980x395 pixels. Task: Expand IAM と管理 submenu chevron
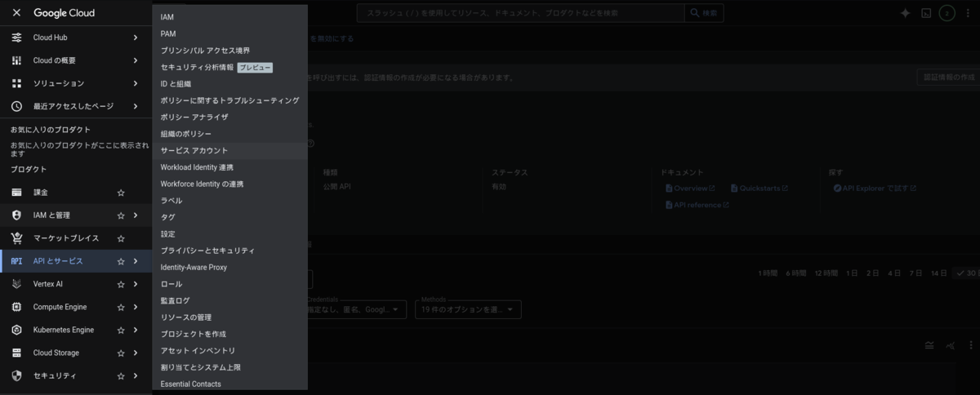click(x=136, y=215)
